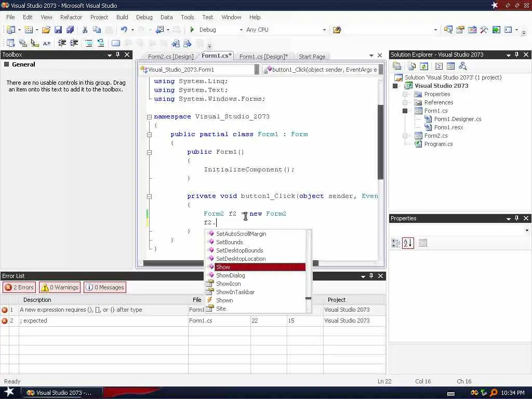The width and height of the screenshot is (532, 399).
Task: Open the Visual_Studio_2073.Form1 class dropdown
Action: [x=257, y=70]
